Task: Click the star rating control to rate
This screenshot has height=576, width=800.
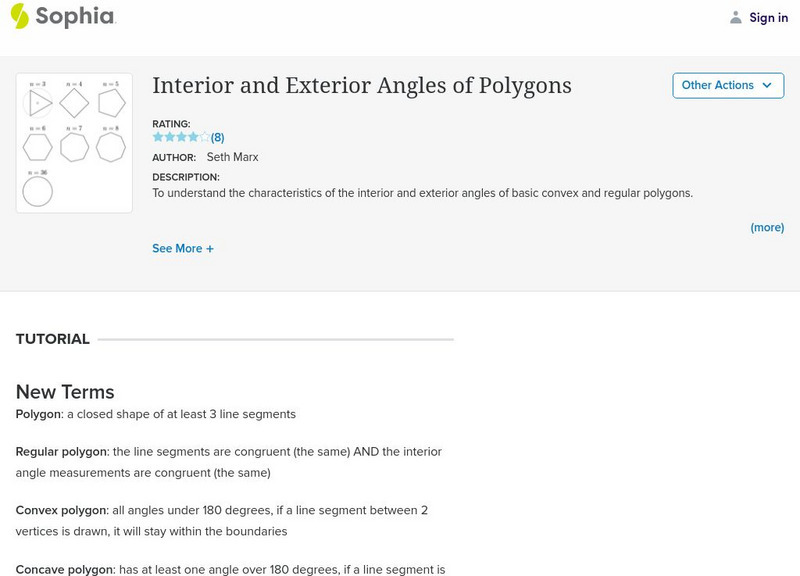Action: [x=180, y=136]
